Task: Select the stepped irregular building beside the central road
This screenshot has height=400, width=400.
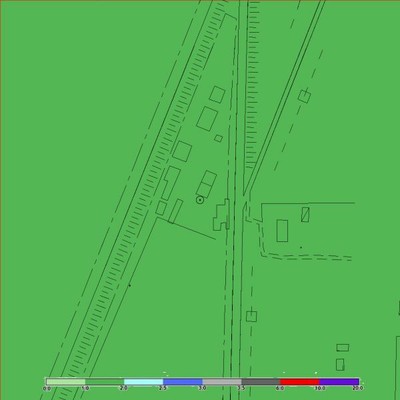Action: (221, 215)
